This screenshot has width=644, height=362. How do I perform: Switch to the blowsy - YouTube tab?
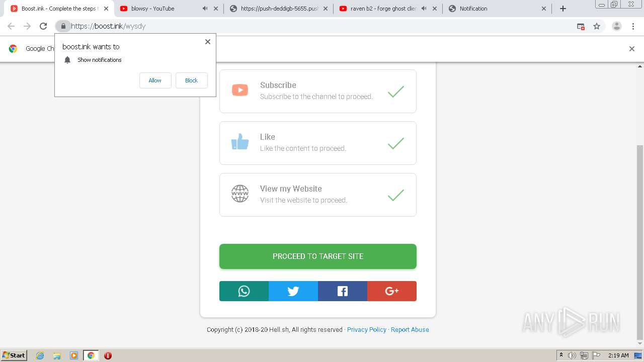[x=168, y=9]
